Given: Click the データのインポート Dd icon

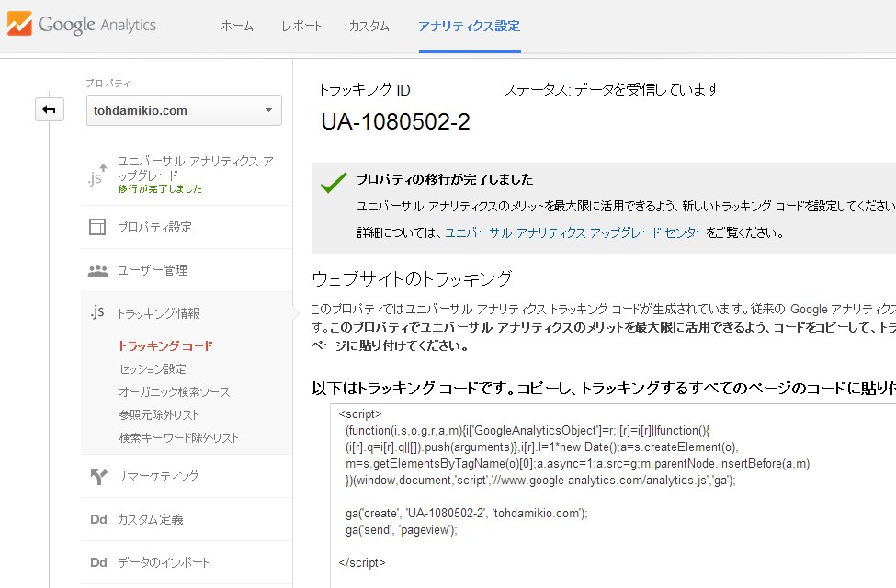Looking at the screenshot, I should coord(97,561).
